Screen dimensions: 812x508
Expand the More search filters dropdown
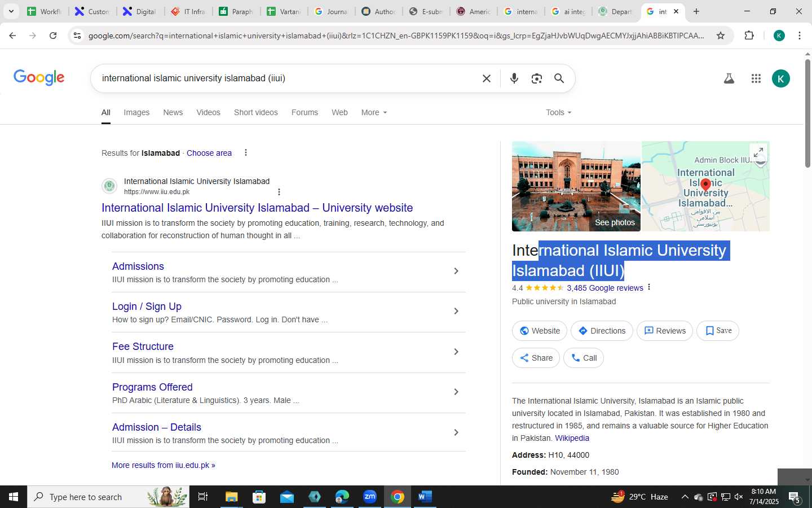[374, 112]
